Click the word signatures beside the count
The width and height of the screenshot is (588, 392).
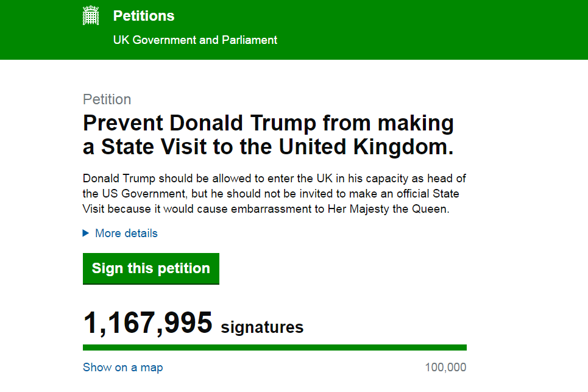tap(262, 327)
